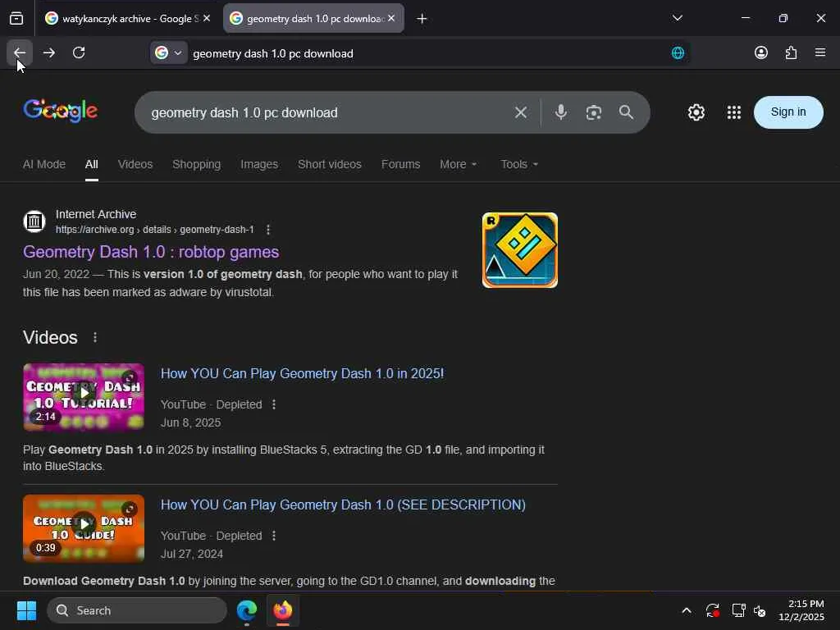Close the watykanczyk archive tab
840x630 pixels.
click(207, 19)
